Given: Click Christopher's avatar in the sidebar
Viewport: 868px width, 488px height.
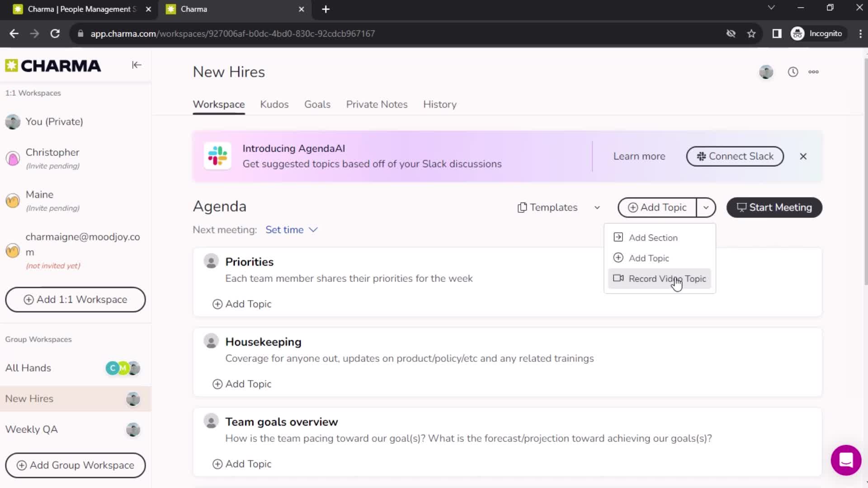Looking at the screenshot, I should coord(13,159).
